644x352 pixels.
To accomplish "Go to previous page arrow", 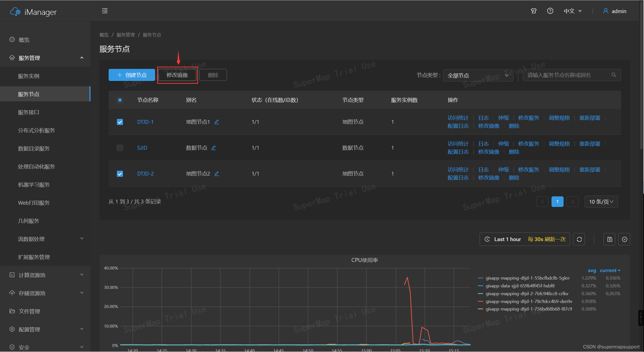I will (x=542, y=202).
